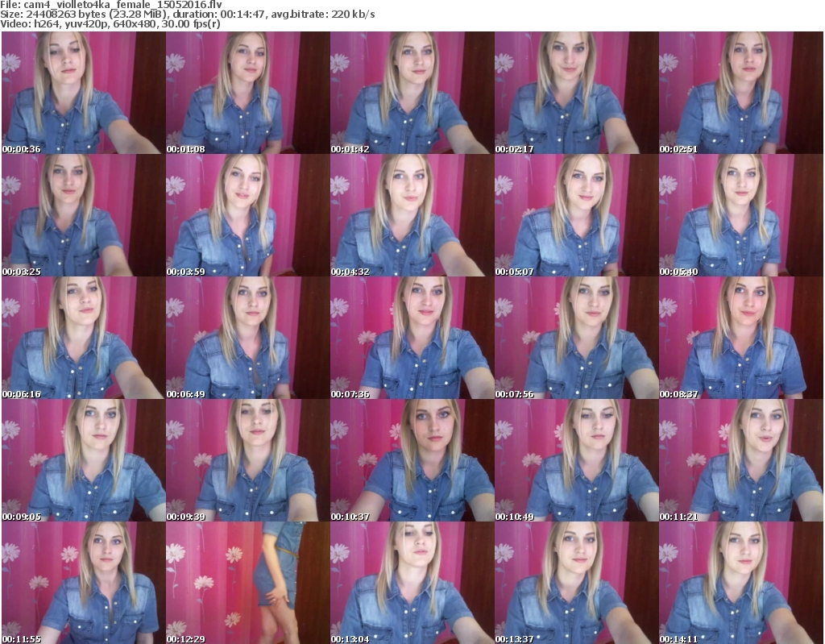
Task: Click the 00:07:56 video frame
Action: click(576, 338)
